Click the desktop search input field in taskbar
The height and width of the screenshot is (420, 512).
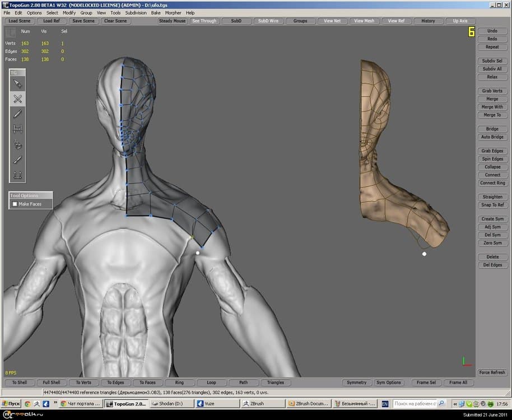point(415,403)
